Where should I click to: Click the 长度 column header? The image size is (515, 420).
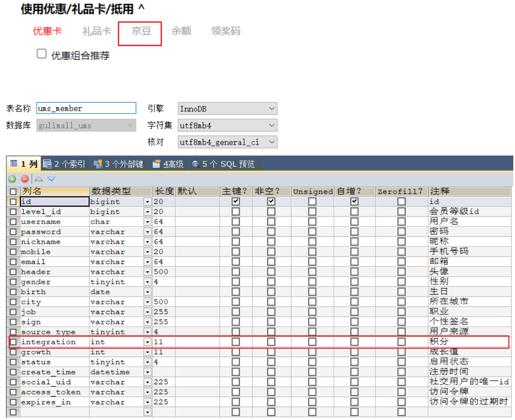pyautogui.click(x=164, y=191)
